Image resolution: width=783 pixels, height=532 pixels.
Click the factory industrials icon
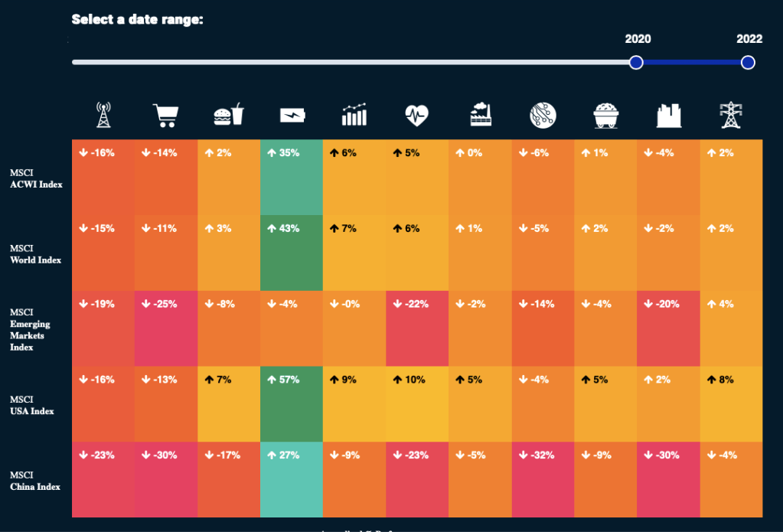point(480,116)
